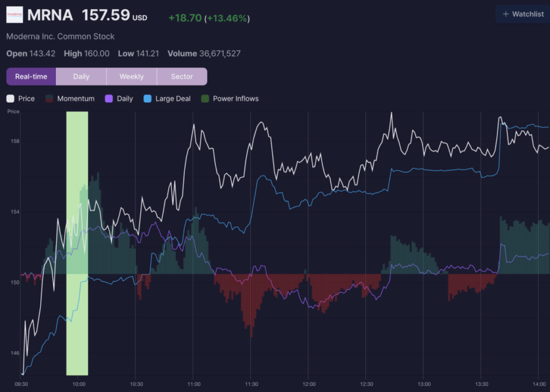
Task: Open the Weekly tab
Action: (132, 76)
